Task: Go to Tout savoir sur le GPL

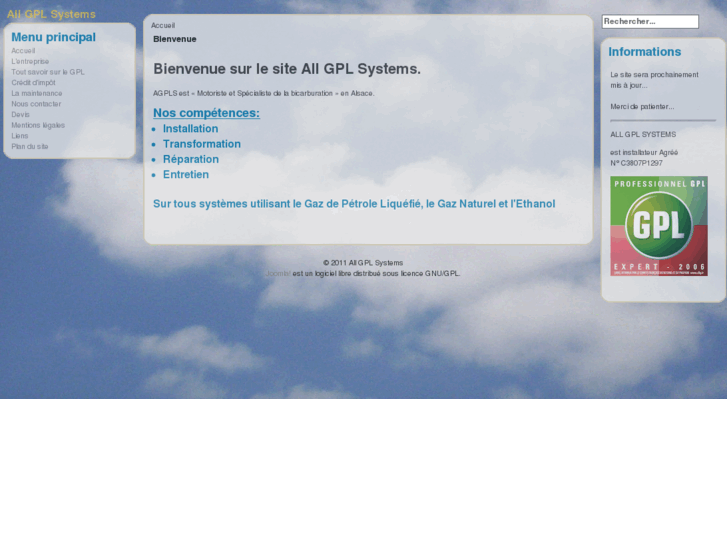Action: coord(48,72)
